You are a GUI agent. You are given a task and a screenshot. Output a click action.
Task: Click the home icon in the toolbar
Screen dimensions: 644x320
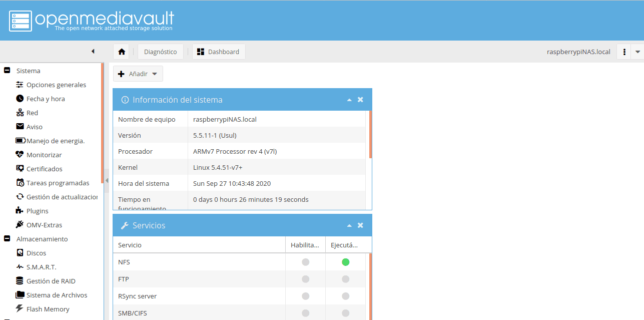click(121, 51)
